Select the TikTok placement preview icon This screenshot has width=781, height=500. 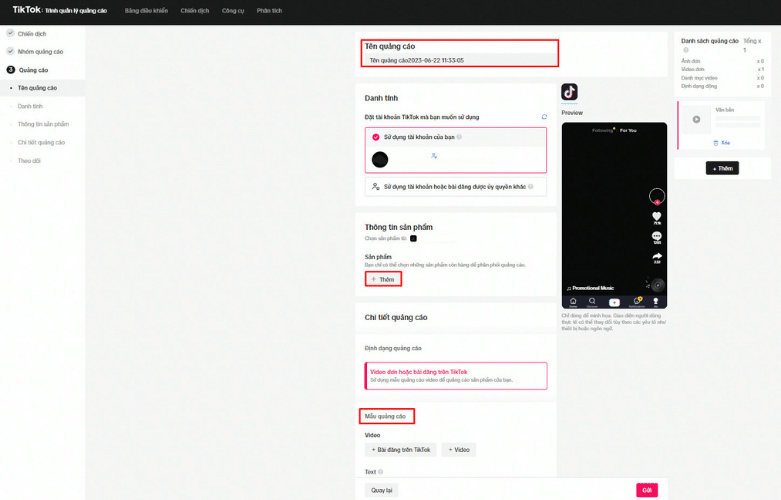coord(569,92)
